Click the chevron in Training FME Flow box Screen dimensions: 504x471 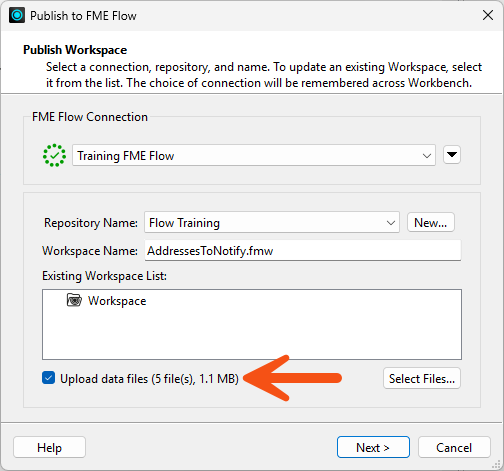(427, 156)
